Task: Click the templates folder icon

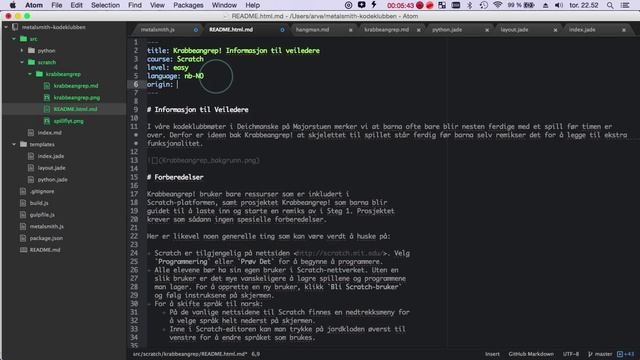Action: (x=24, y=144)
